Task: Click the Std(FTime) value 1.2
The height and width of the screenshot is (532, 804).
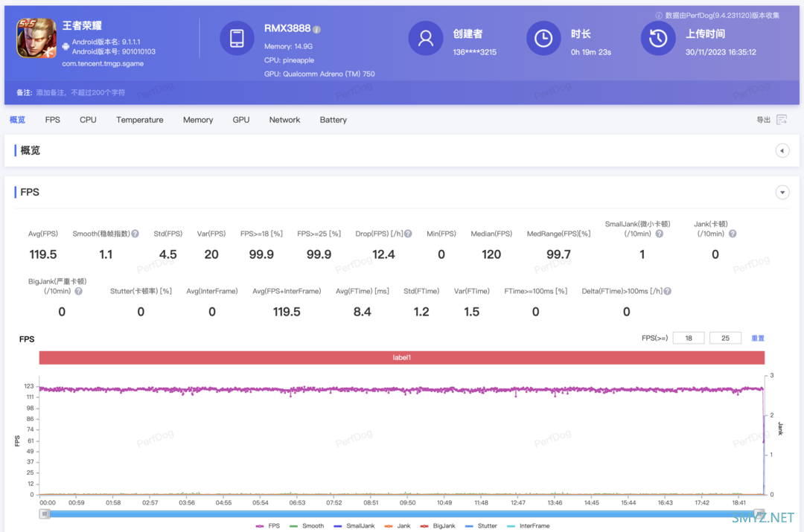Action: 421,312
